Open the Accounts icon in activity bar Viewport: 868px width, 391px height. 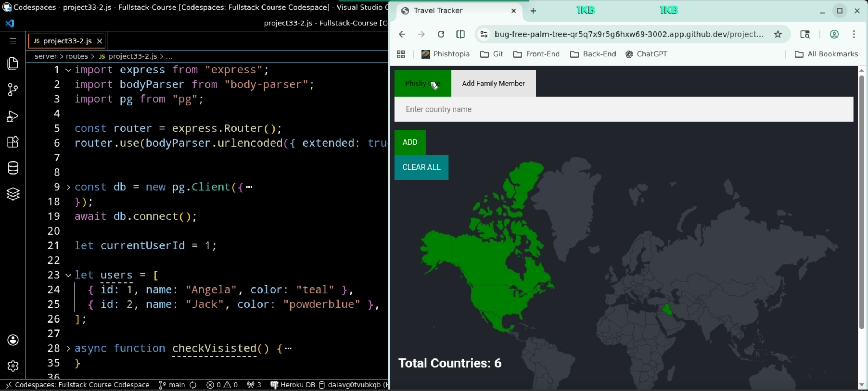[13, 340]
